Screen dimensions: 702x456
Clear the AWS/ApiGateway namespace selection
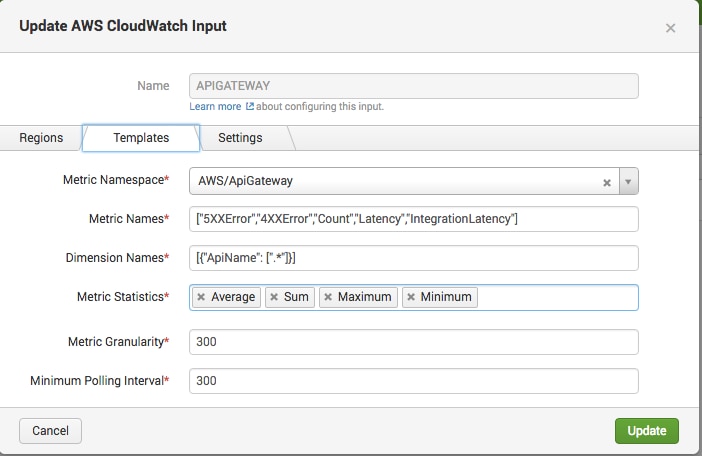click(606, 182)
